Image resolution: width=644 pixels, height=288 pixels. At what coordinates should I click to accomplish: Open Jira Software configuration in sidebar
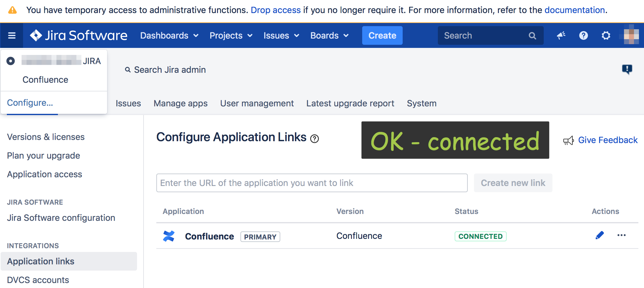click(61, 218)
